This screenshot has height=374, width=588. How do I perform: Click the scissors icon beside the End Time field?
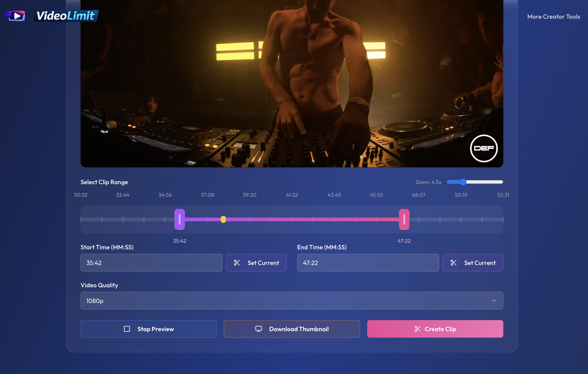click(x=454, y=263)
